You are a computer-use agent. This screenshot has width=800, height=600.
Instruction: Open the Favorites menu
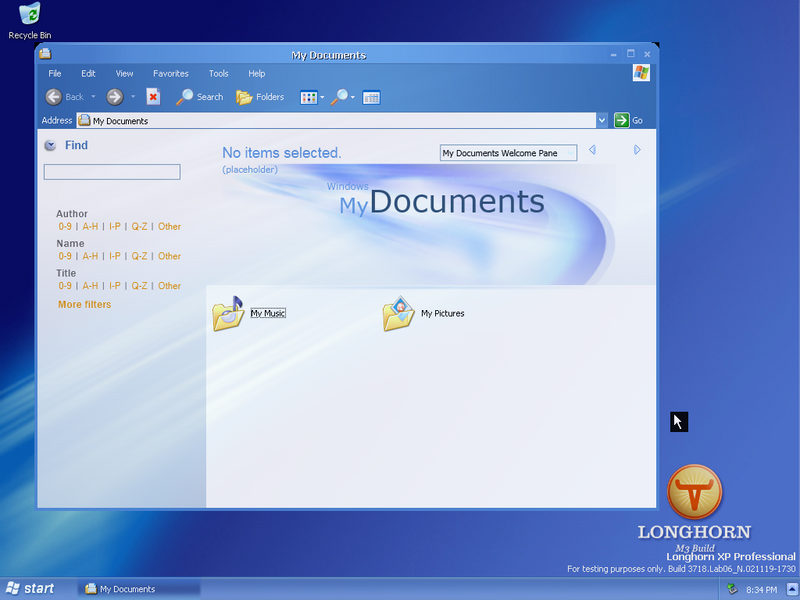tap(170, 74)
